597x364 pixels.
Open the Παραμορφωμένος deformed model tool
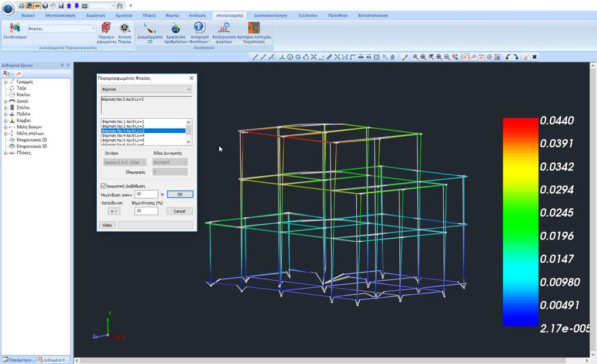[106, 33]
